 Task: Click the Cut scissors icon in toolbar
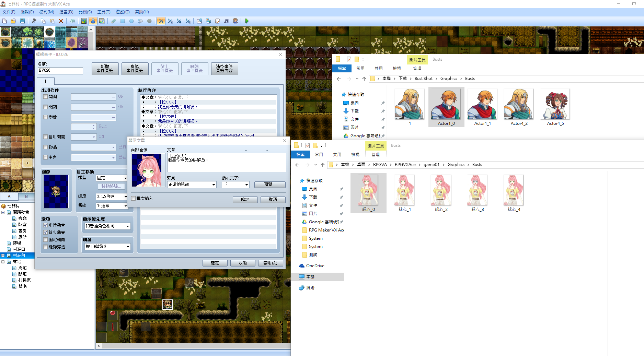(34, 21)
